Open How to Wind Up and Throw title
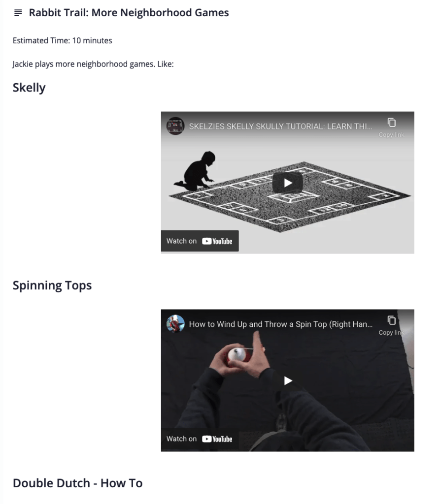Viewport: 441px width, 504px height. (281, 324)
